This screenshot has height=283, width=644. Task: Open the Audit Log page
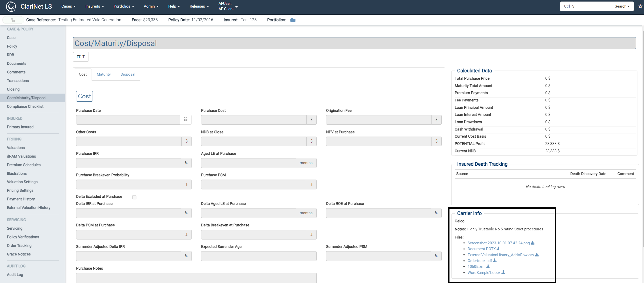[15, 275]
